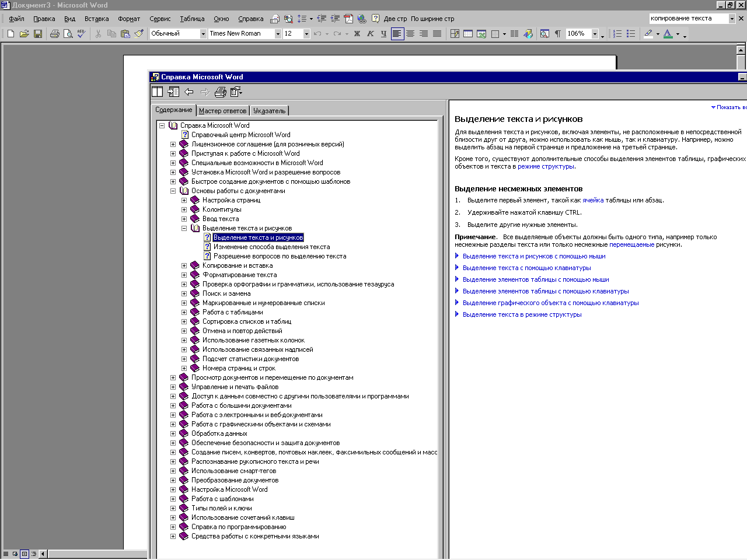Go back in the Help window
Screen dimensions: 747x560
pyautogui.click(x=189, y=92)
